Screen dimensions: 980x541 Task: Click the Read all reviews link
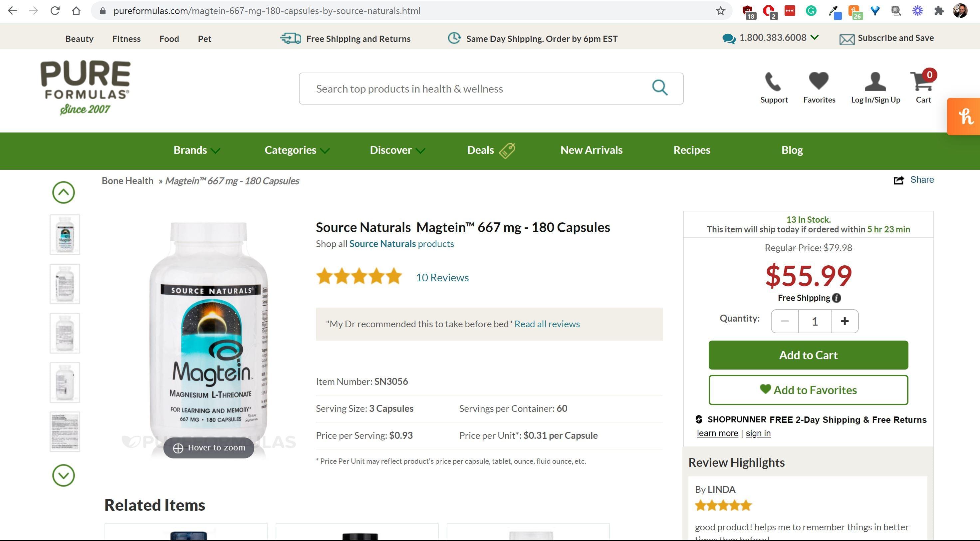547,324
